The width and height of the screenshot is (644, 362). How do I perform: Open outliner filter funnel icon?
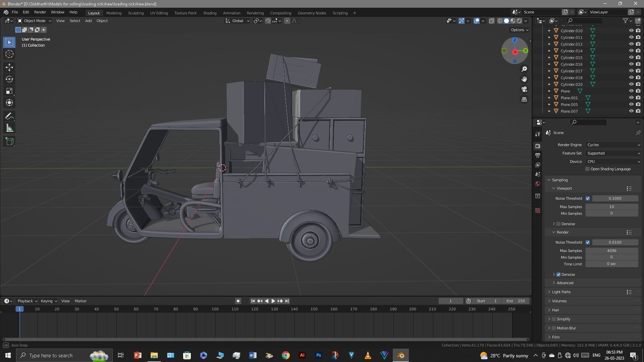tap(626, 21)
